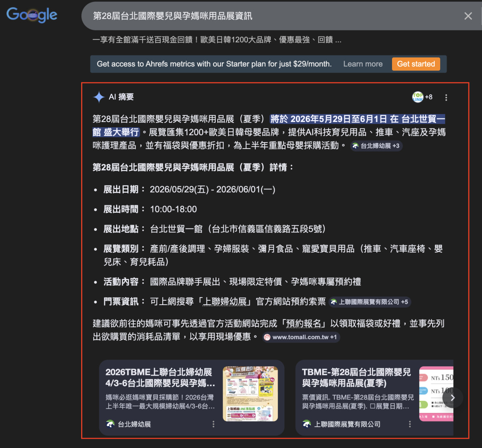
Task: Click the underlined 上聯婦幼展 text
Action: tap(225, 302)
